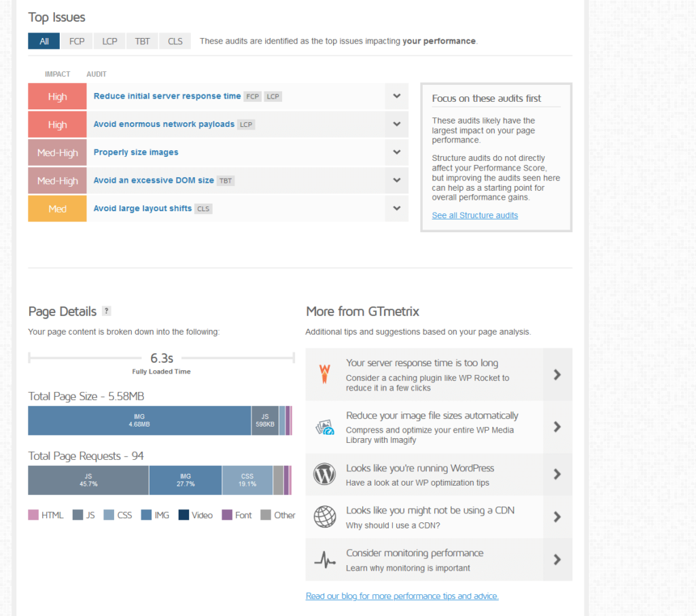The height and width of the screenshot is (616, 696).
Task: Open the monitoring performance tip arrow
Action: (x=557, y=560)
